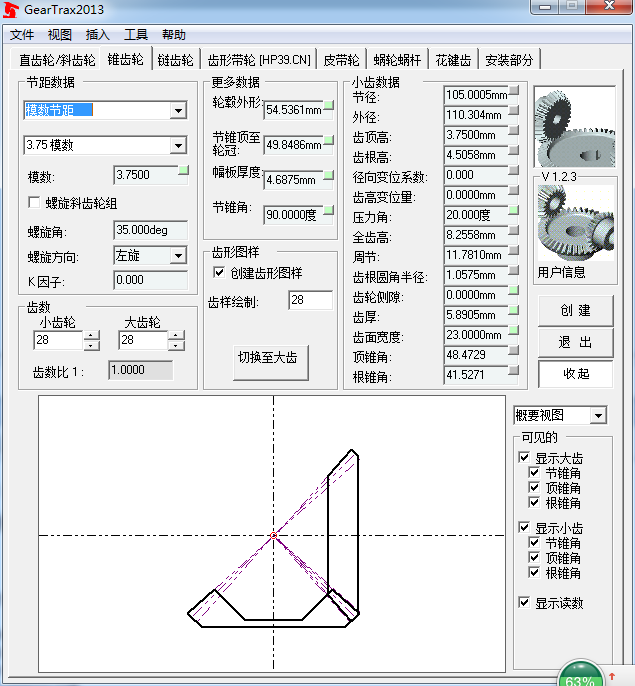Click green indicator beside 齿轮侧隙 value
The height and width of the screenshot is (686, 635).
point(514,290)
